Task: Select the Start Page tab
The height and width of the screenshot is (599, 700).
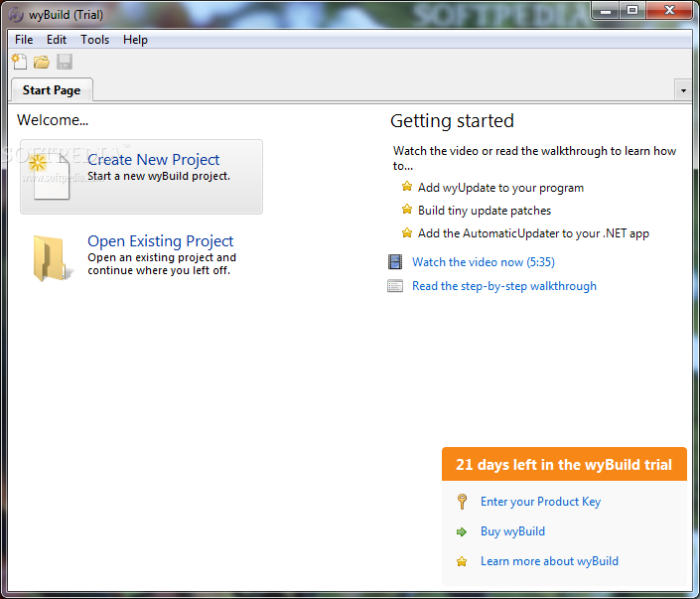Action: (52, 89)
